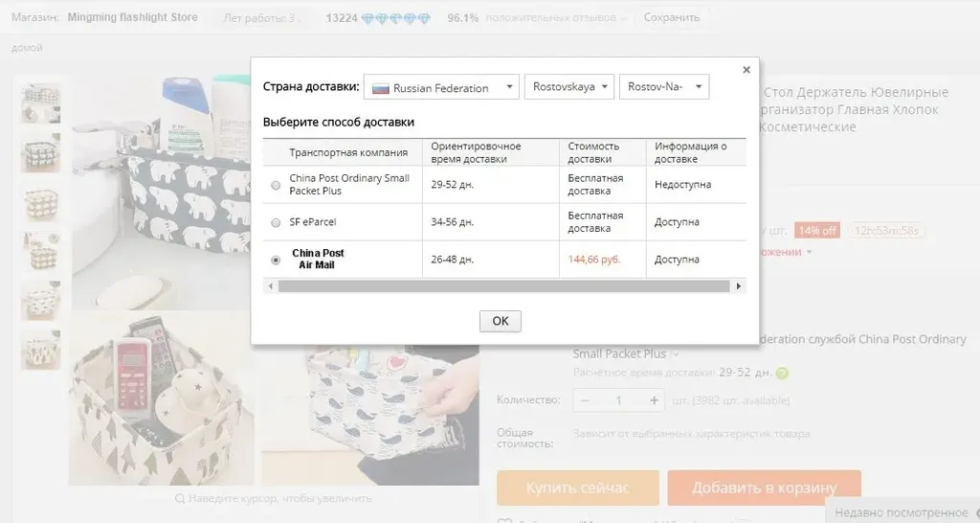Click the Сохранить store button
980x523 pixels.
click(x=672, y=17)
